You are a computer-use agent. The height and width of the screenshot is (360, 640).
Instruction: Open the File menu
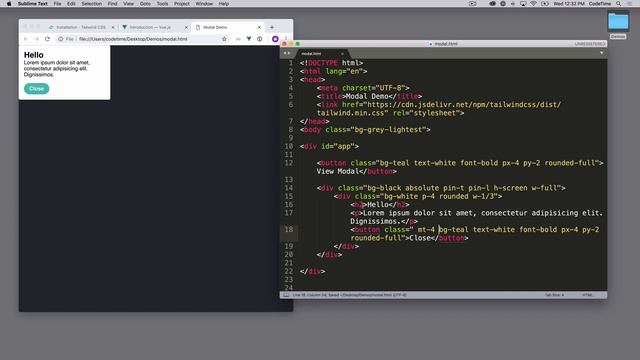coord(57,4)
